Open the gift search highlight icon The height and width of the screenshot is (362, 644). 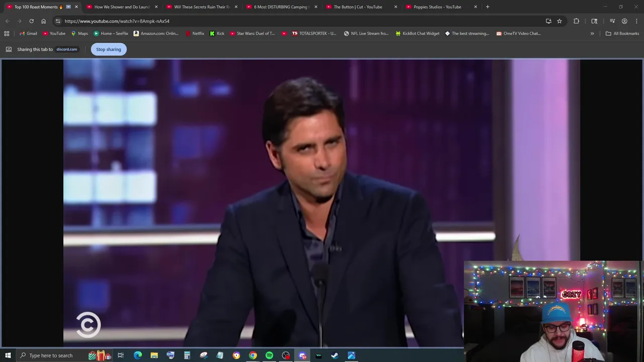100,355
